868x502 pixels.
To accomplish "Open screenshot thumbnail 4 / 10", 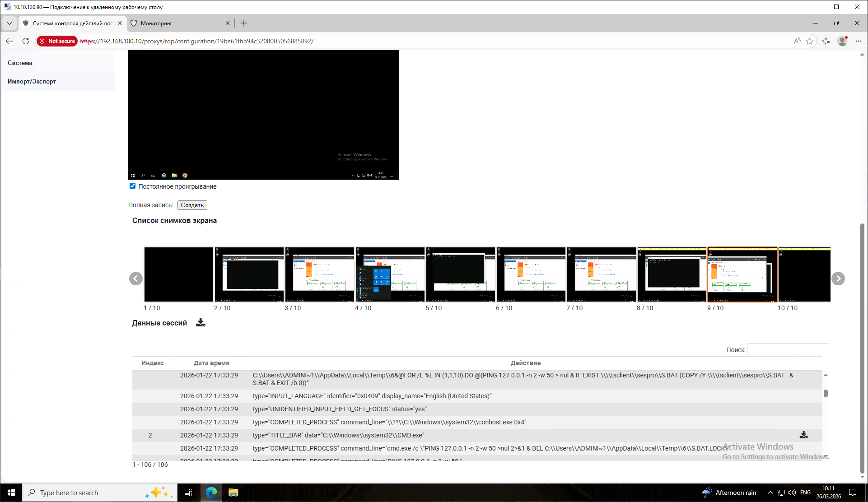I will [390, 274].
